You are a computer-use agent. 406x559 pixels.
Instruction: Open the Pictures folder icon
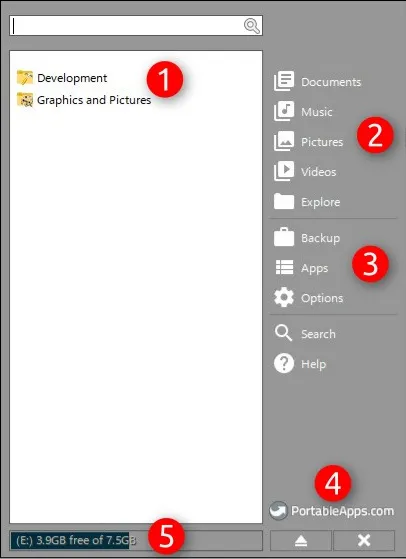(284, 141)
